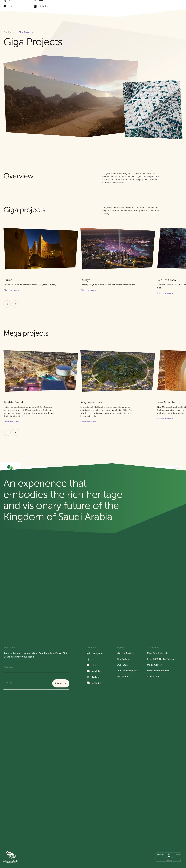Follow the Our Future breadcrumb link

click(x=9, y=32)
